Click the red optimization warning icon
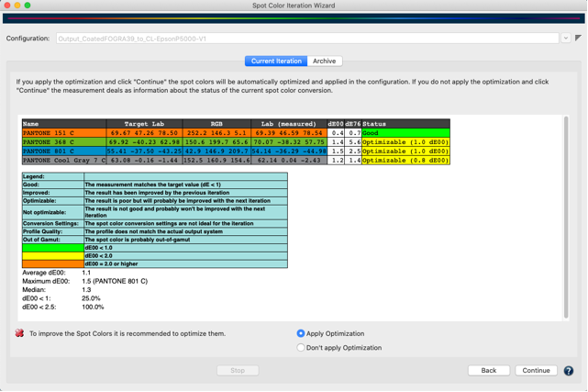Screen dimensions: 588x392 click(19, 333)
